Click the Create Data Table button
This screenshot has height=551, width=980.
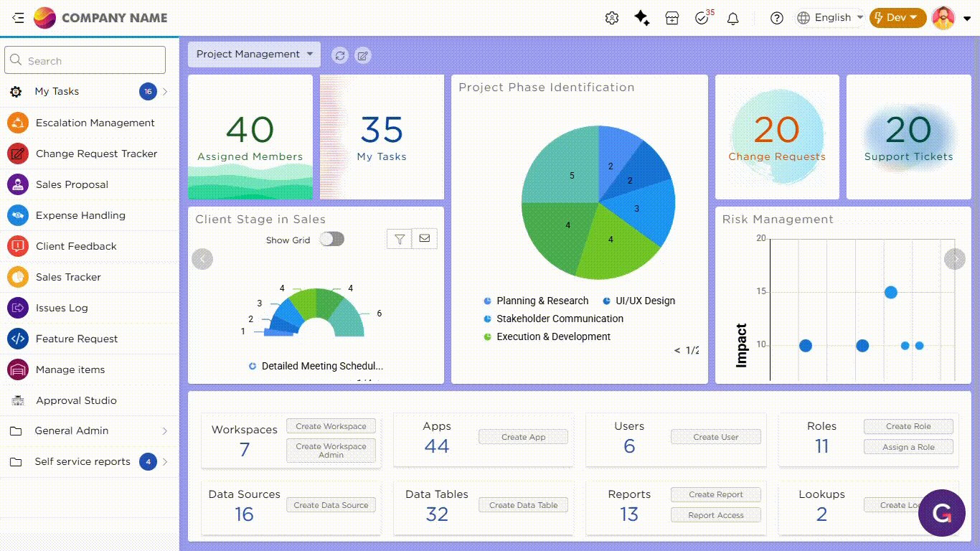523,505
